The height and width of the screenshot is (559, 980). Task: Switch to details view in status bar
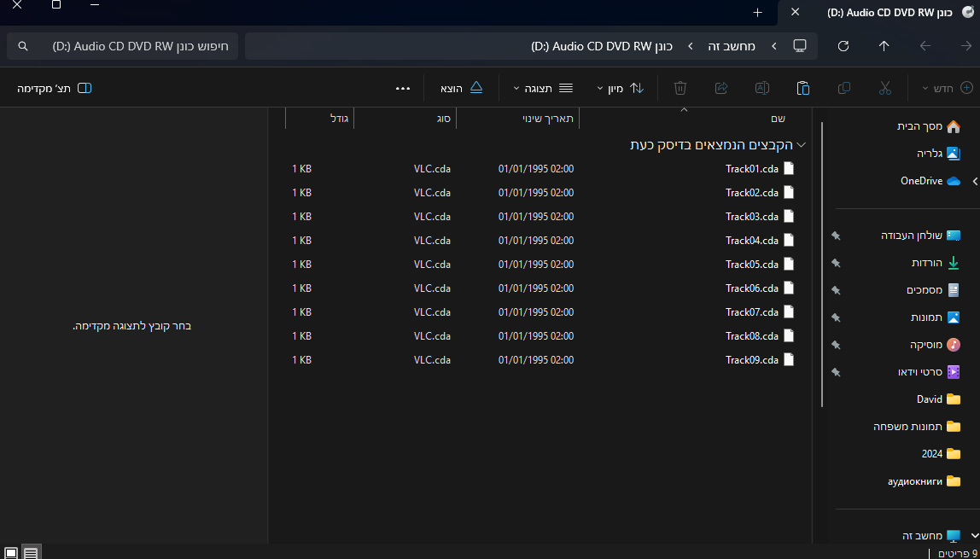[x=31, y=552]
